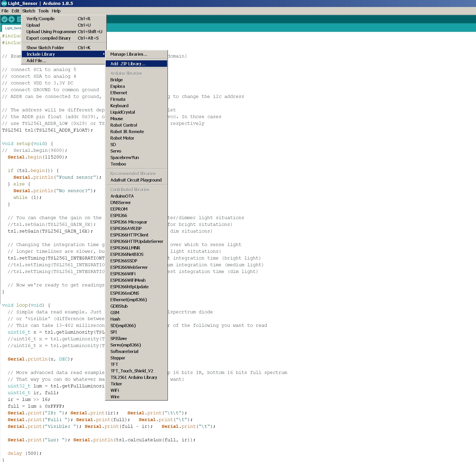Include the Firmata library
The image size is (476, 462).
click(136, 99)
